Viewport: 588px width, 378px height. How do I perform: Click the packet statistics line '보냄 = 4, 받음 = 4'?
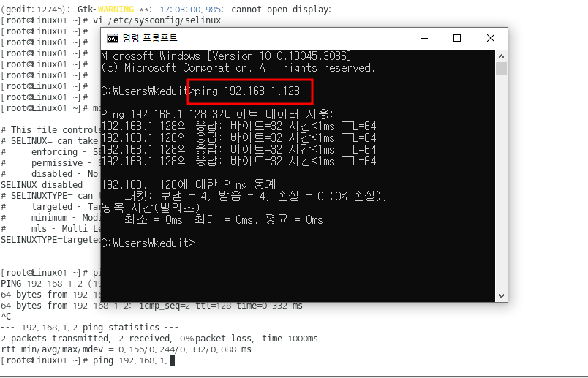[x=256, y=196]
